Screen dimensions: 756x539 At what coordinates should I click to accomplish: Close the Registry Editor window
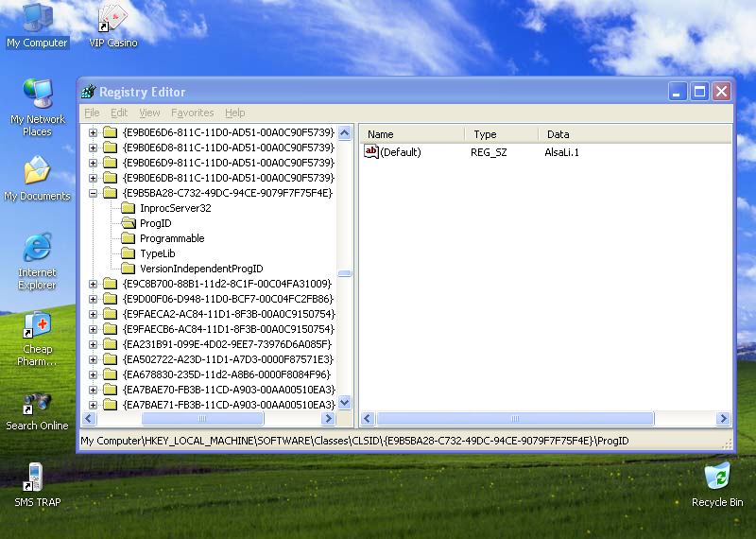[x=722, y=91]
